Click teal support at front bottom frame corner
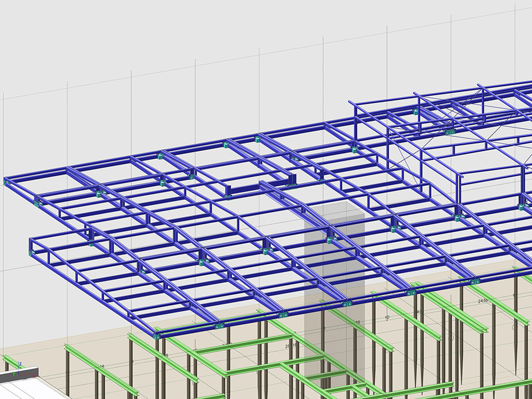 point(157,335)
